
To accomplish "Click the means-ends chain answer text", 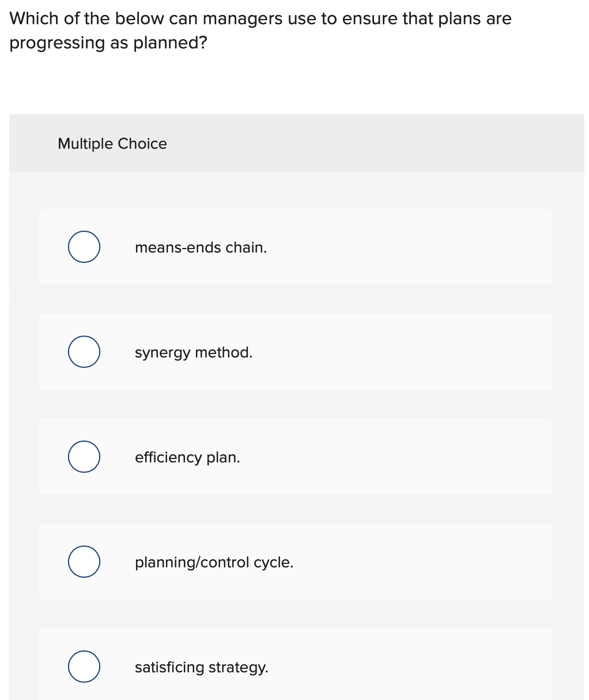I will coord(201,247).
